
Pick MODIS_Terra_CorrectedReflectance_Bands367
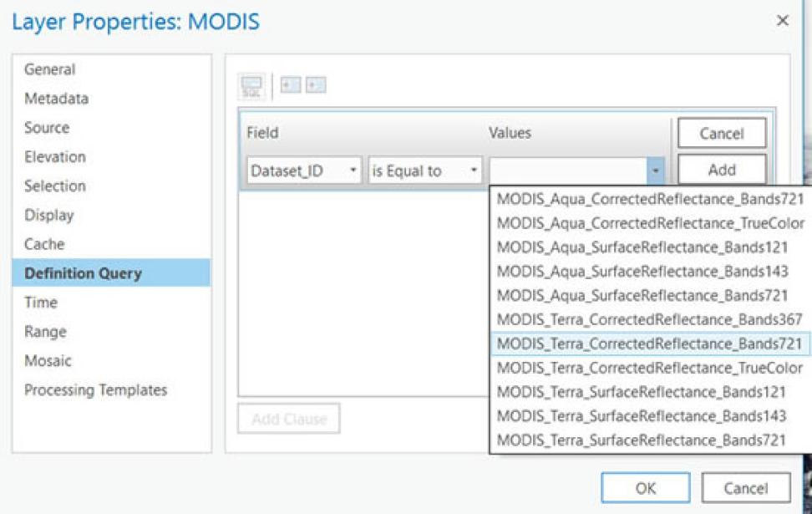(x=651, y=320)
